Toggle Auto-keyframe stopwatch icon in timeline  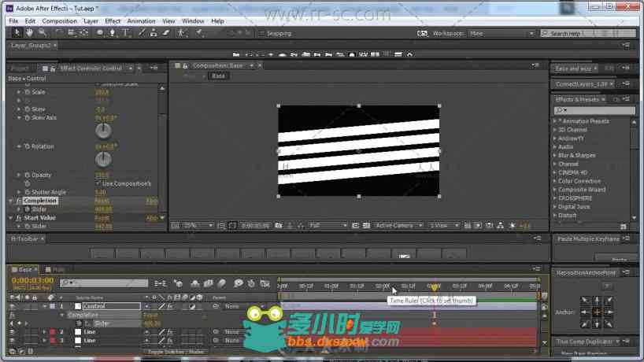coord(251,283)
